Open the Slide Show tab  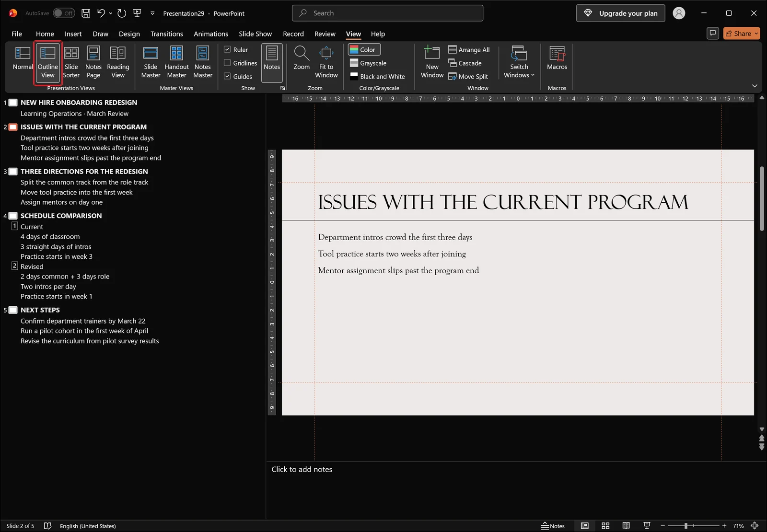coord(256,34)
